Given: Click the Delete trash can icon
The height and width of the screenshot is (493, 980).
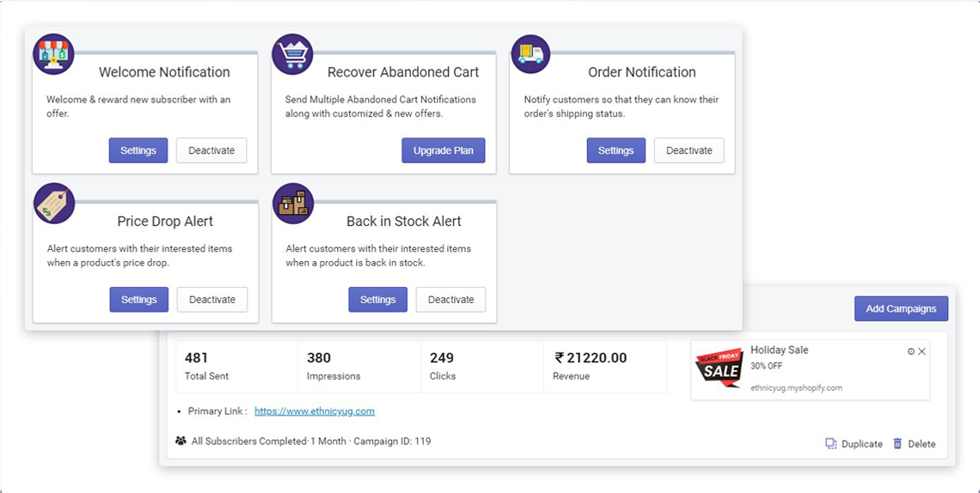Looking at the screenshot, I should (897, 444).
